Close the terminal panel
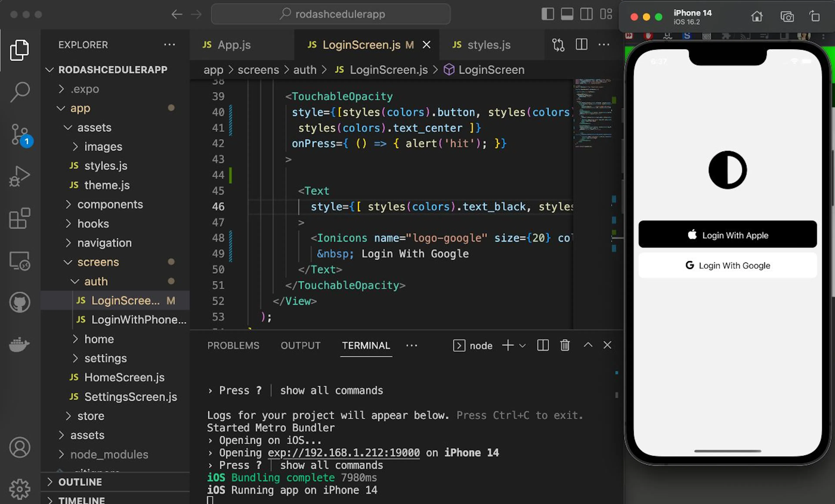Viewport: 835px width, 504px height. pos(607,345)
